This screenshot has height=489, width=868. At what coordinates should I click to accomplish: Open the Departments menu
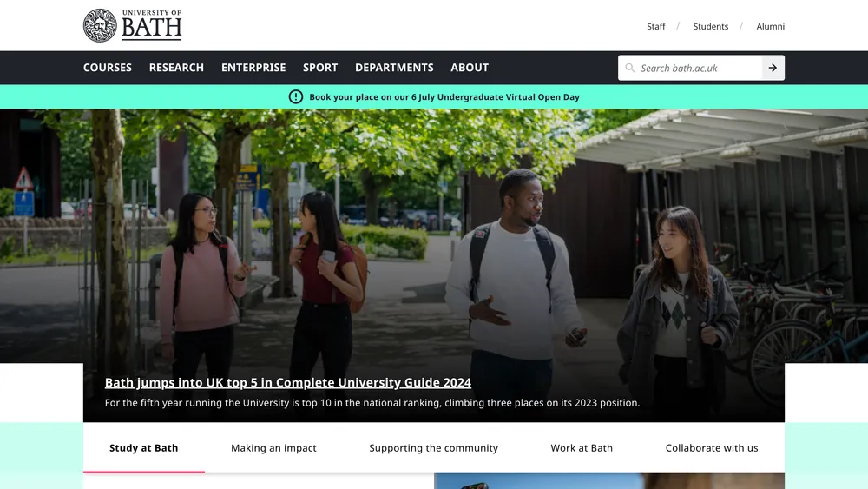point(394,68)
